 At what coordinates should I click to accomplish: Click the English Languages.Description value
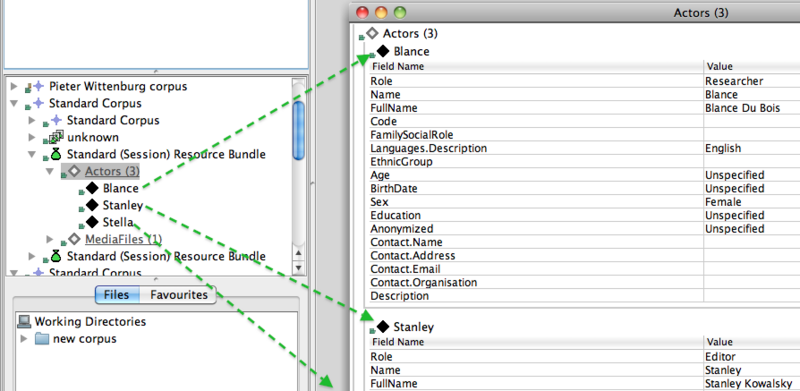(723, 148)
